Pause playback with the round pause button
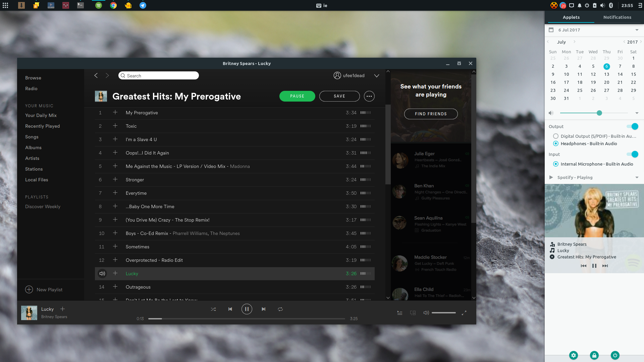This screenshot has width=644, height=362. click(247, 309)
